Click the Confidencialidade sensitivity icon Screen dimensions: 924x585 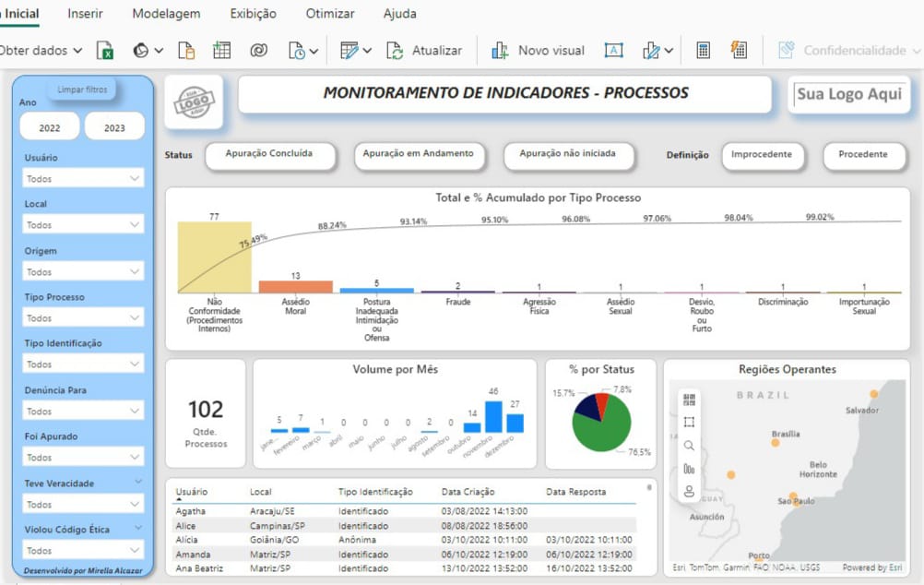pos(787,50)
